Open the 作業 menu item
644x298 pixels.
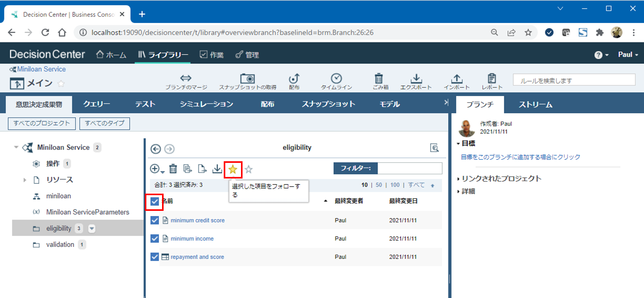pyautogui.click(x=212, y=55)
